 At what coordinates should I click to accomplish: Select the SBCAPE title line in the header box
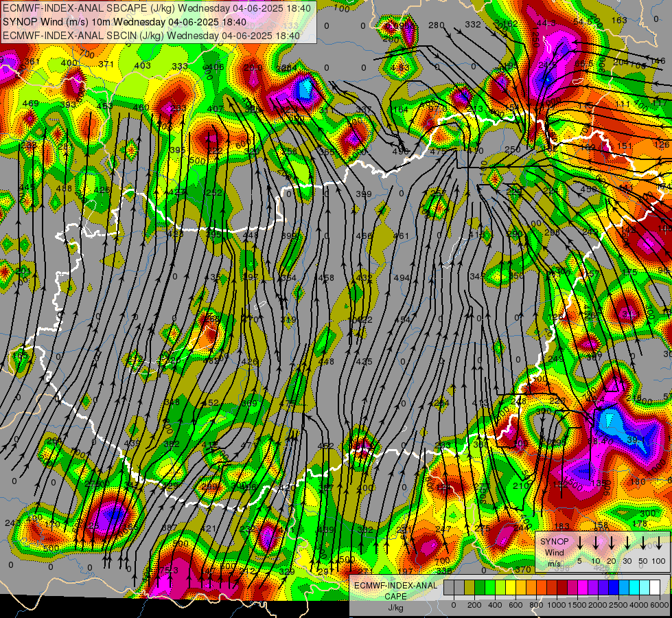pos(157,8)
